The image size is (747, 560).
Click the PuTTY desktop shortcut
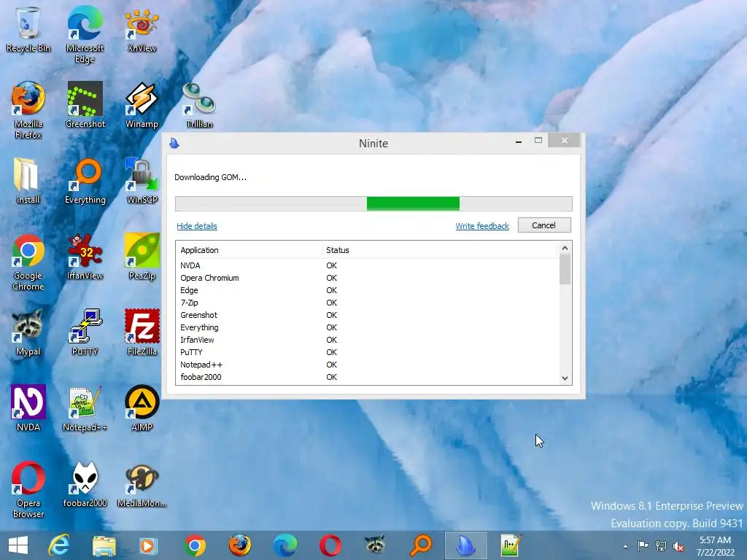(85, 332)
